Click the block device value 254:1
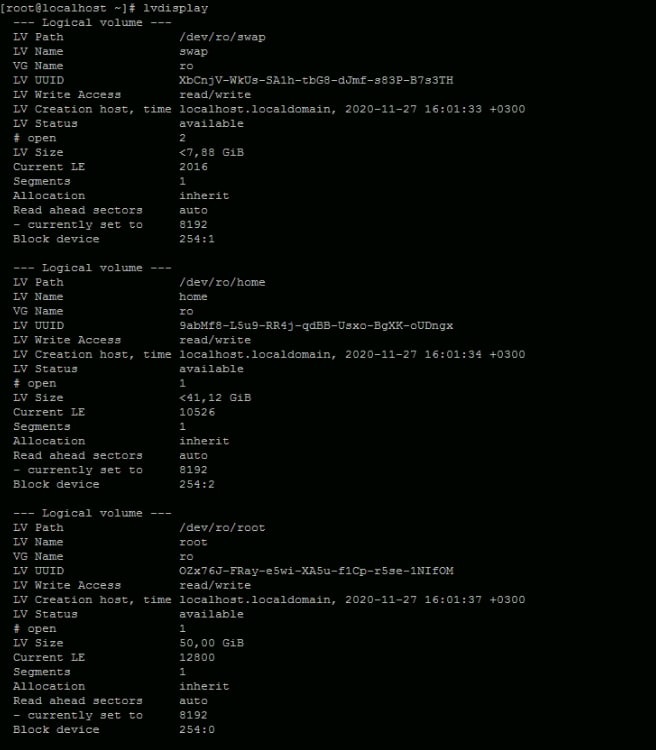656x750 pixels. (x=197, y=239)
